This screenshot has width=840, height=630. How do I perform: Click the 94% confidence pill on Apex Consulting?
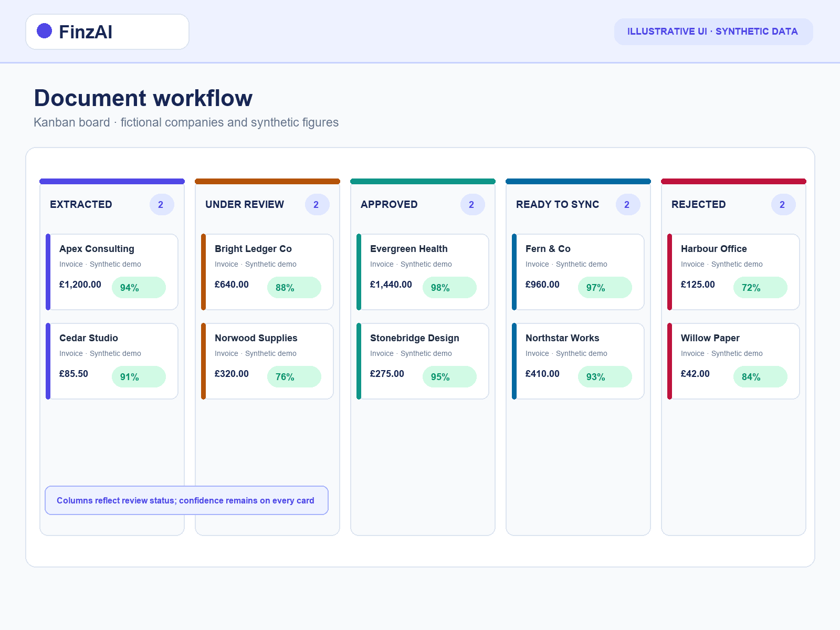[139, 287]
